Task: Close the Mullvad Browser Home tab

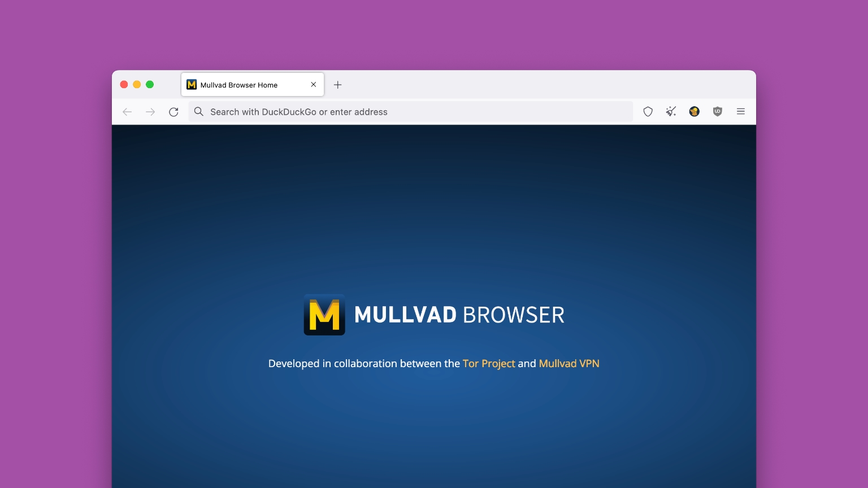Action: pyautogui.click(x=314, y=85)
